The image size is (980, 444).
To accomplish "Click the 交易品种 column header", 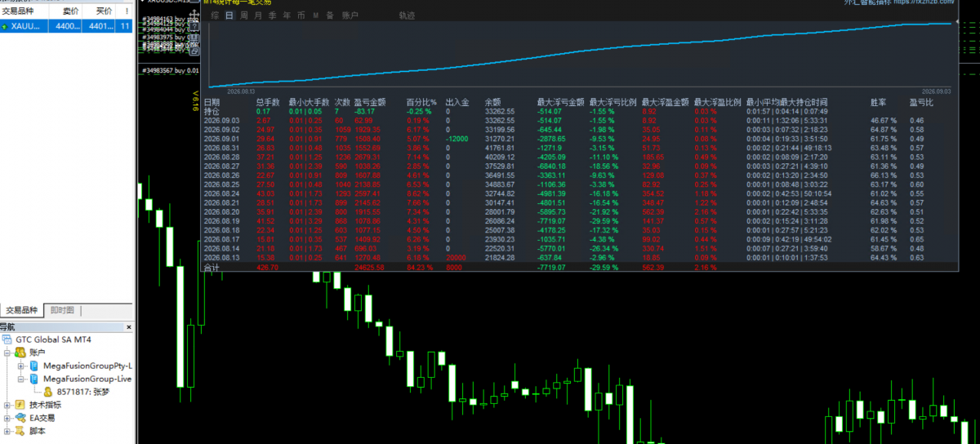I will (x=26, y=11).
